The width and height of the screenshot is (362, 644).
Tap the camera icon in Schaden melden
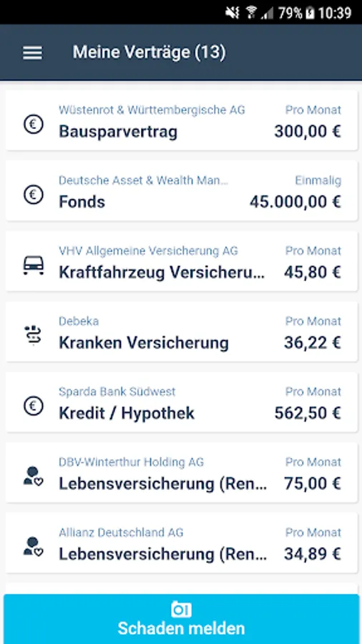coord(181,610)
